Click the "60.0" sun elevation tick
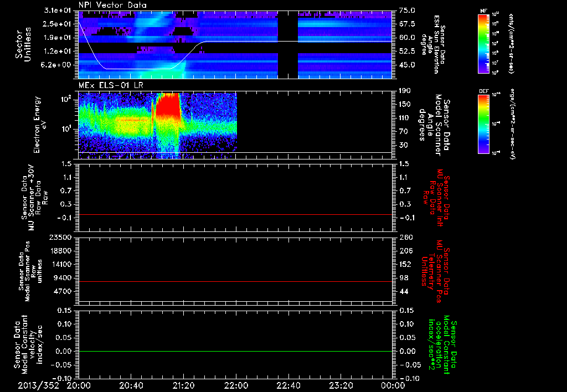 point(407,38)
